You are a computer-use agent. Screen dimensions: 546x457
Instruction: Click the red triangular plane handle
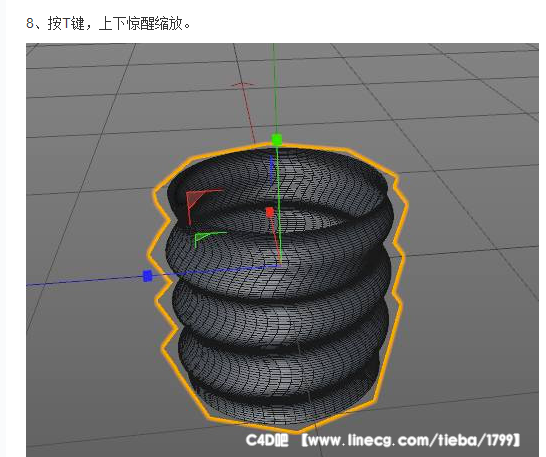coord(195,199)
